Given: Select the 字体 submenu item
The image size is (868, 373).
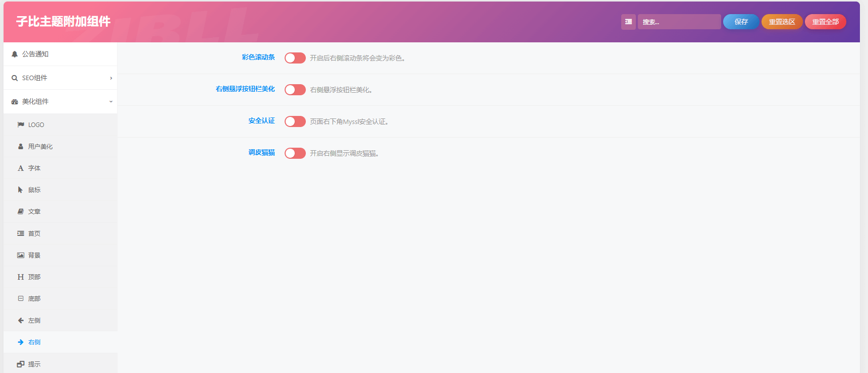Looking at the screenshot, I should (60, 168).
